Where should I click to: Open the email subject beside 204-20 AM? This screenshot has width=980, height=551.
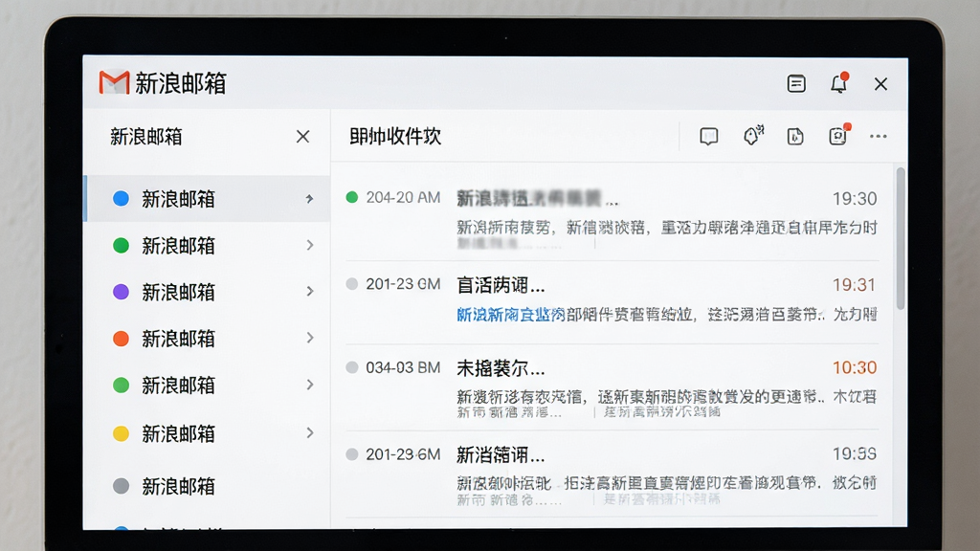538,199
